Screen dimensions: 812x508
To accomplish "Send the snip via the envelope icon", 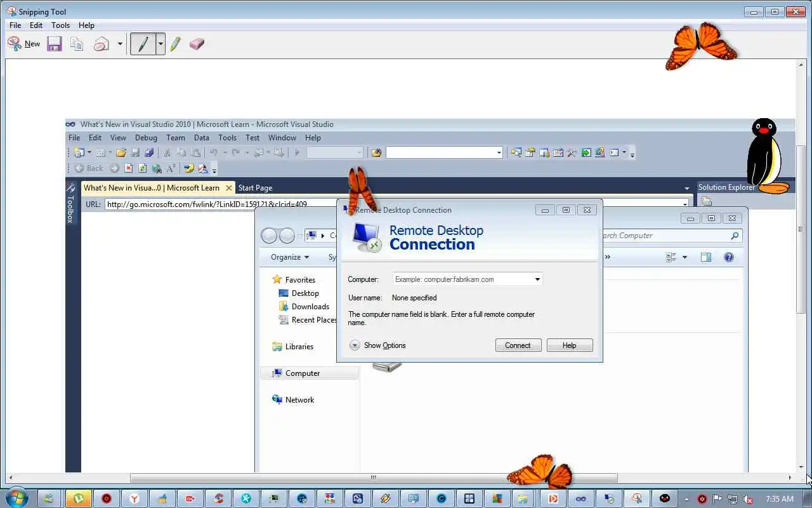I will (x=101, y=44).
